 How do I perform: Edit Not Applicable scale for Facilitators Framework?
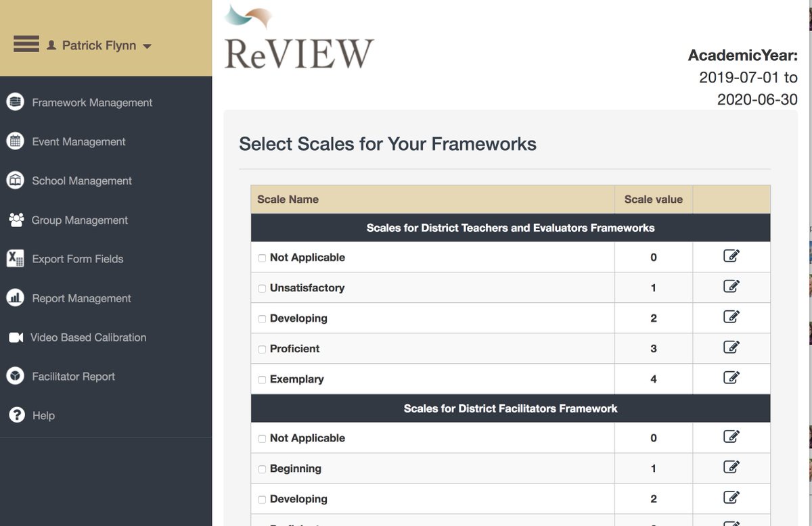(x=731, y=437)
